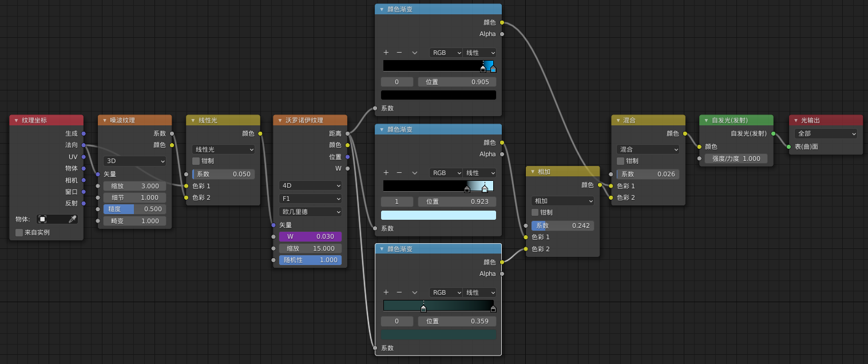The height and width of the screenshot is (364, 868).
Task: Select the blue color stop in the top ramp
Action: 493,69
